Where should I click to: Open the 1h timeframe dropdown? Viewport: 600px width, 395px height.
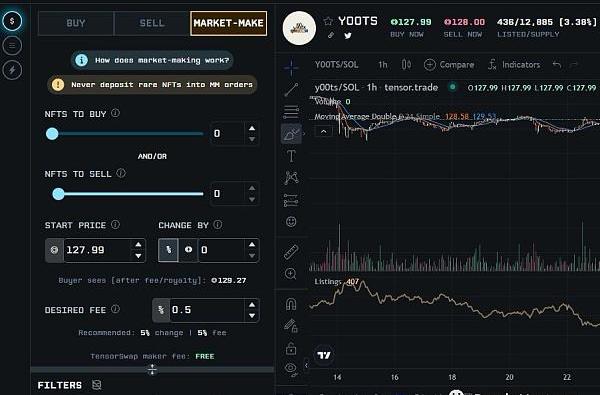coord(383,65)
